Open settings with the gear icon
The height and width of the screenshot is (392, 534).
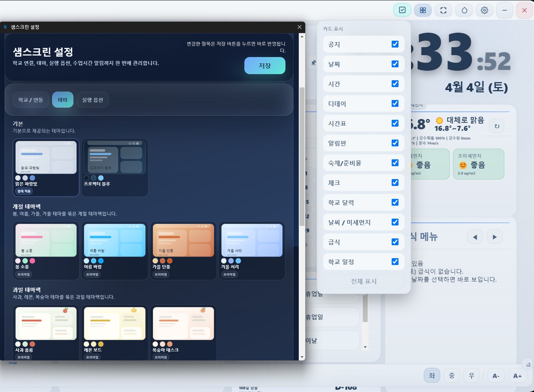pyautogui.click(x=484, y=10)
